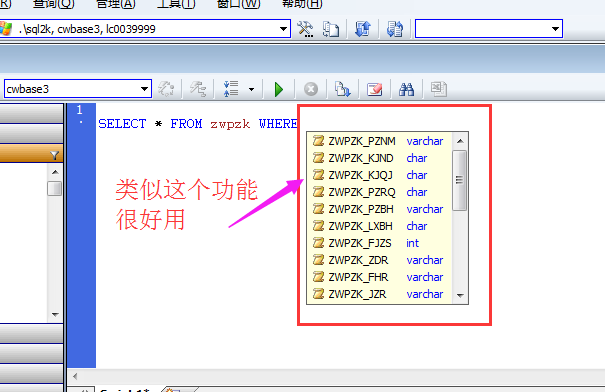
Task: Select ZWPZK_PZBH column suggestion
Action: point(380,209)
